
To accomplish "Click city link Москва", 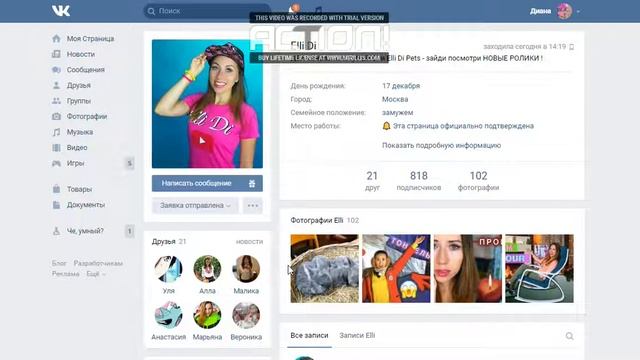I will pos(395,99).
